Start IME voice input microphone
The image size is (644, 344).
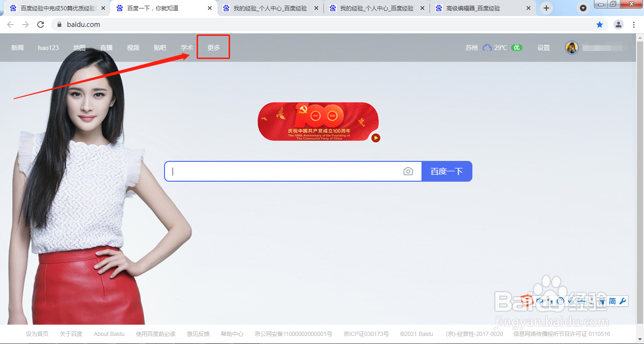point(571,301)
